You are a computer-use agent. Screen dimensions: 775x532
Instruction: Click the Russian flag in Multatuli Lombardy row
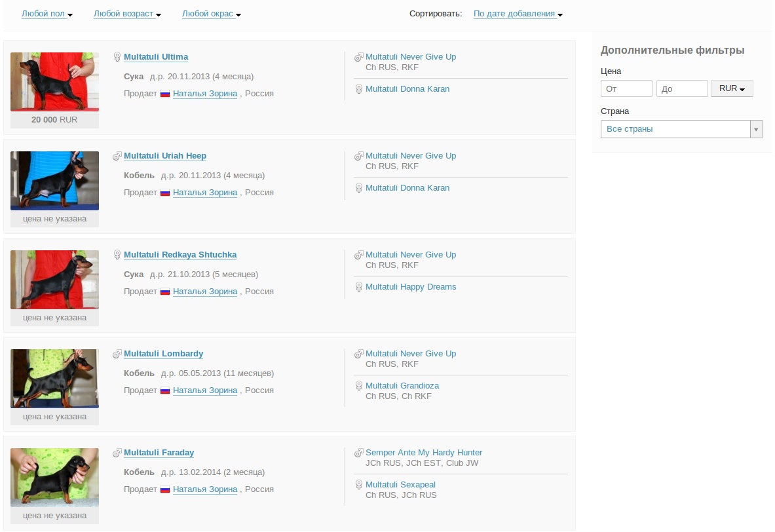[165, 390]
